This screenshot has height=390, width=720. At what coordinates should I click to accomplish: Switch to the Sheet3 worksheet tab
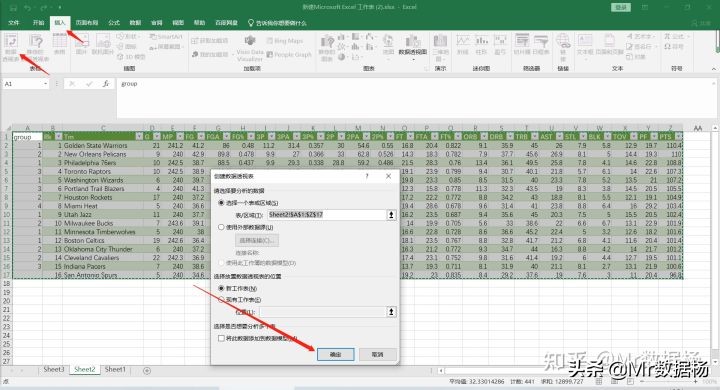click(x=54, y=369)
